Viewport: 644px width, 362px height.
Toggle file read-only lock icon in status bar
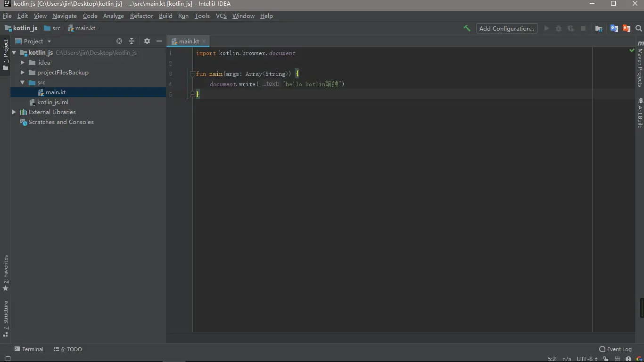[x=605, y=359]
